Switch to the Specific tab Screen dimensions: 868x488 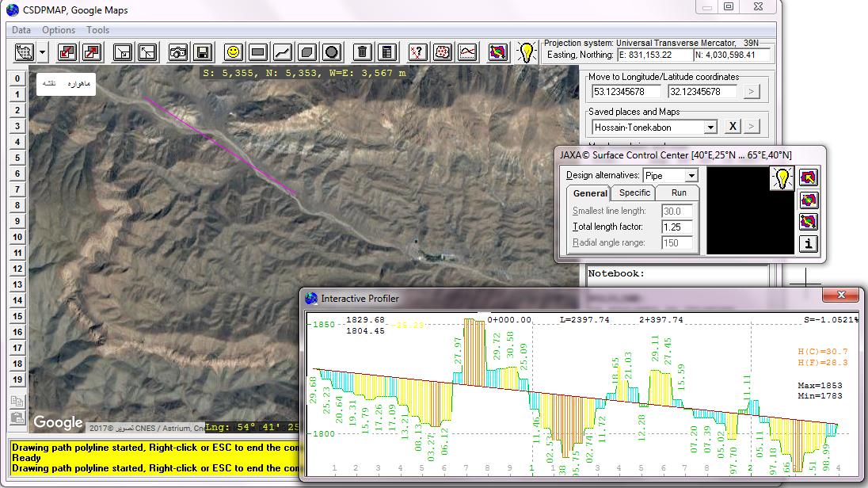click(x=634, y=193)
